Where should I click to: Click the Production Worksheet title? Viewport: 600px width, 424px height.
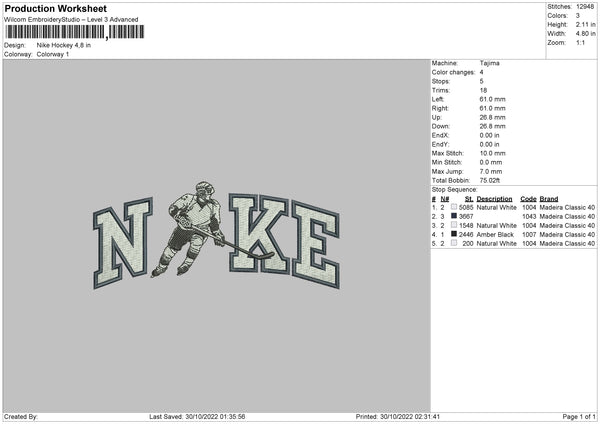pyautogui.click(x=55, y=9)
